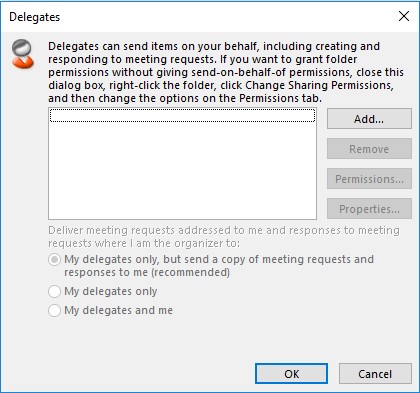
Task: Select 'My delegates and me' radio circle
Action: click(54, 310)
